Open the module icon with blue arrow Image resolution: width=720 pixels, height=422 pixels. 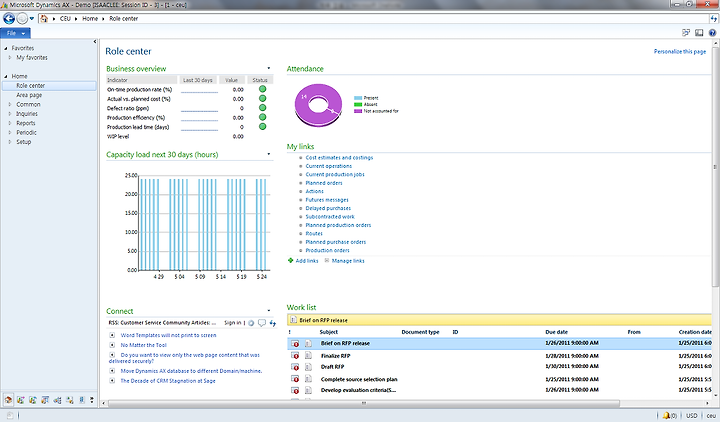point(33,400)
